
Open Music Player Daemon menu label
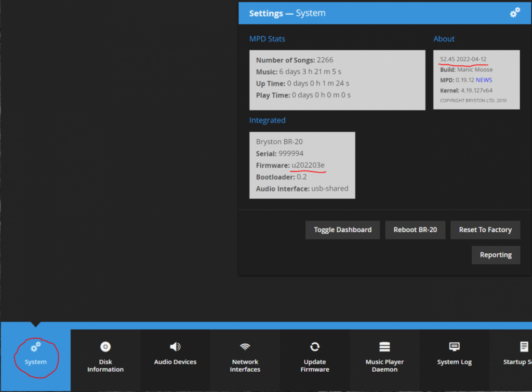[384, 366]
